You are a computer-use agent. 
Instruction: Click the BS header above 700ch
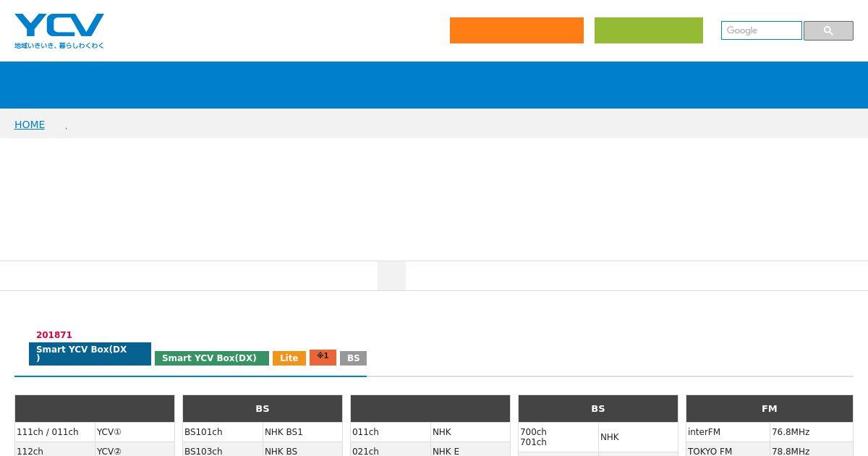click(x=598, y=409)
